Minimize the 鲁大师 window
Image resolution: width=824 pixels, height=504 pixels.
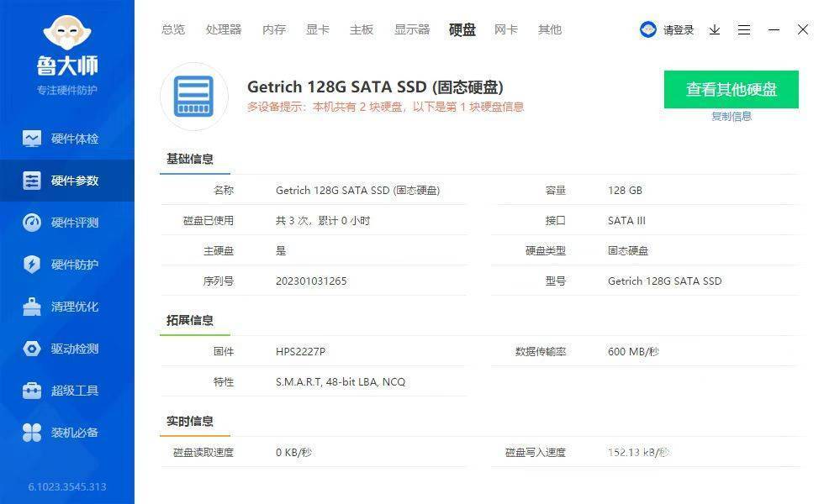tap(774, 30)
